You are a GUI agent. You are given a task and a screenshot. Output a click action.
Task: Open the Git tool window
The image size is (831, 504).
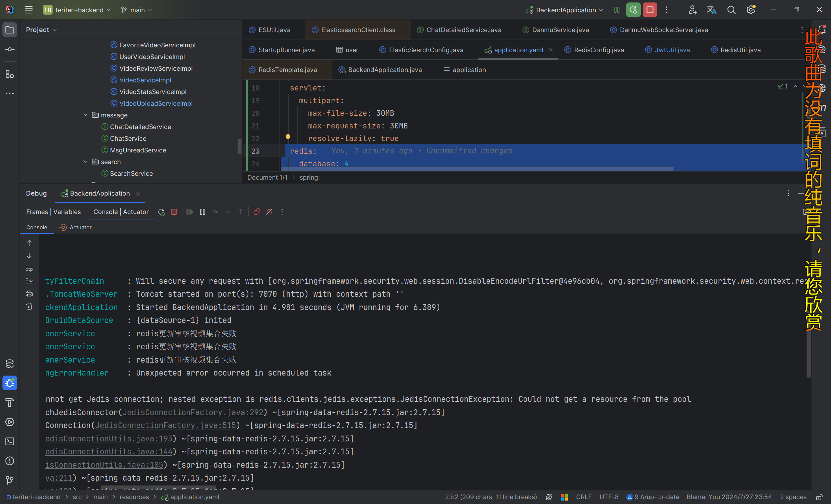click(10, 480)
